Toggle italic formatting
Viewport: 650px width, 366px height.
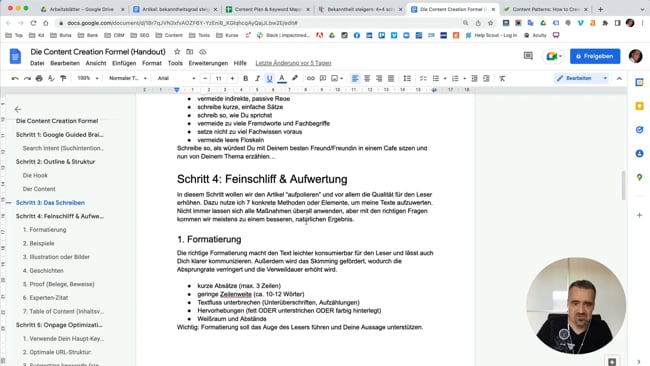tap(257, 78)
